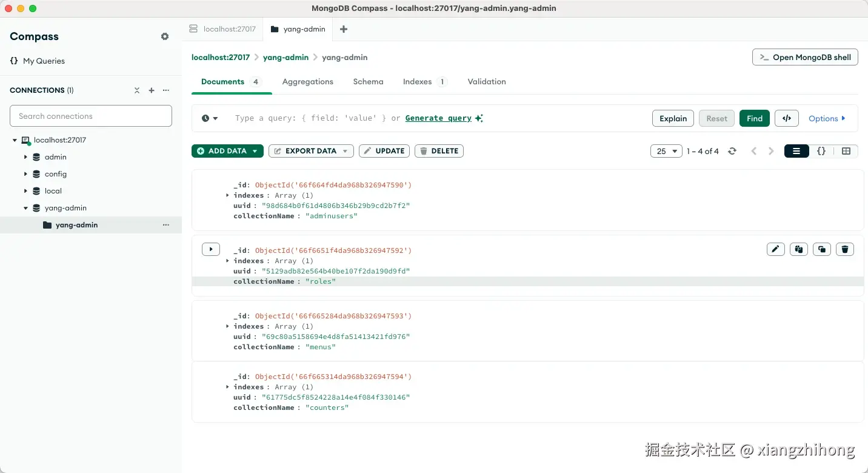
Task: Open connections more options ellipsis
Action: point(166,90)
